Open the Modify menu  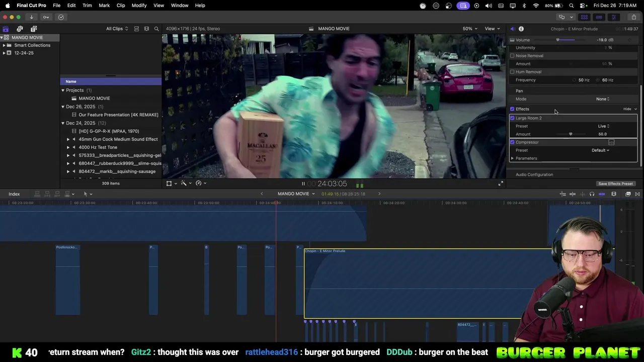[x=139, y=6]
